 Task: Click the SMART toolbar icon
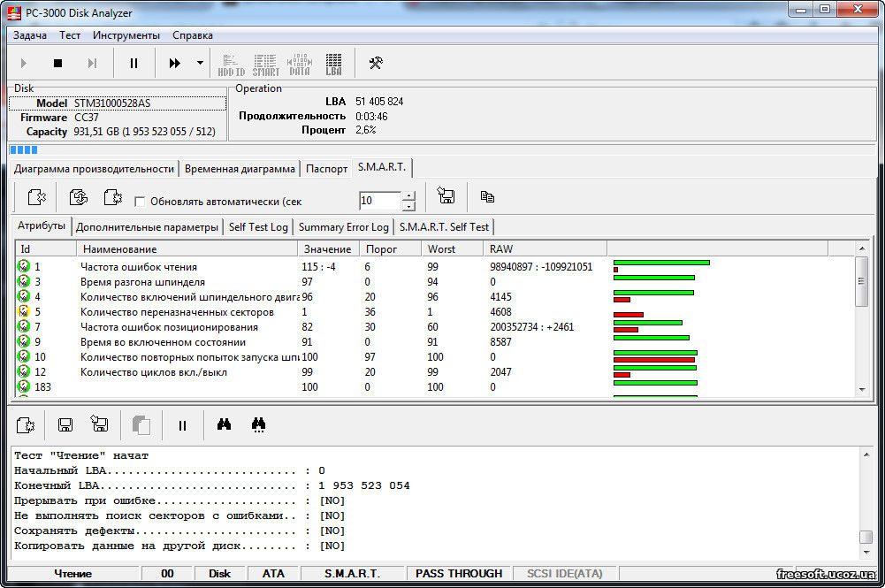click(266, 65)
